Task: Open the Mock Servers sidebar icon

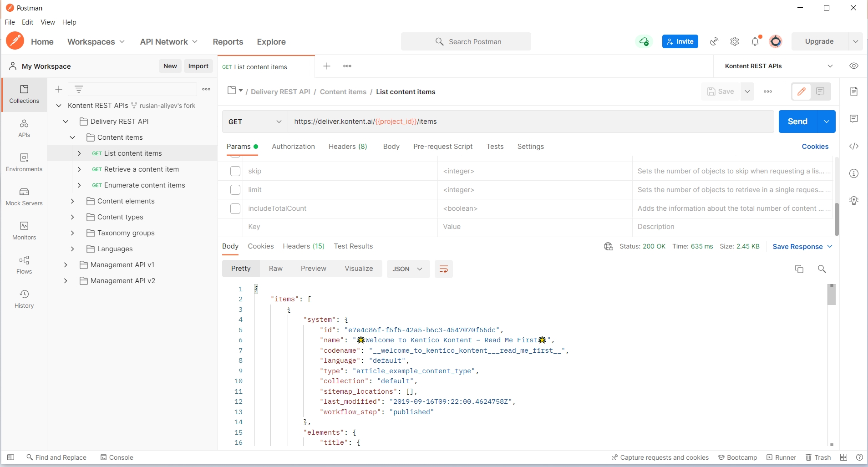Action: coord(24,197)
